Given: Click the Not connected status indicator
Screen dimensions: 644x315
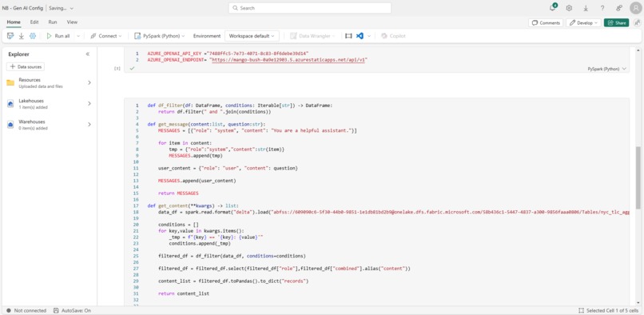Looking at the screenshot, I should 26,310.
